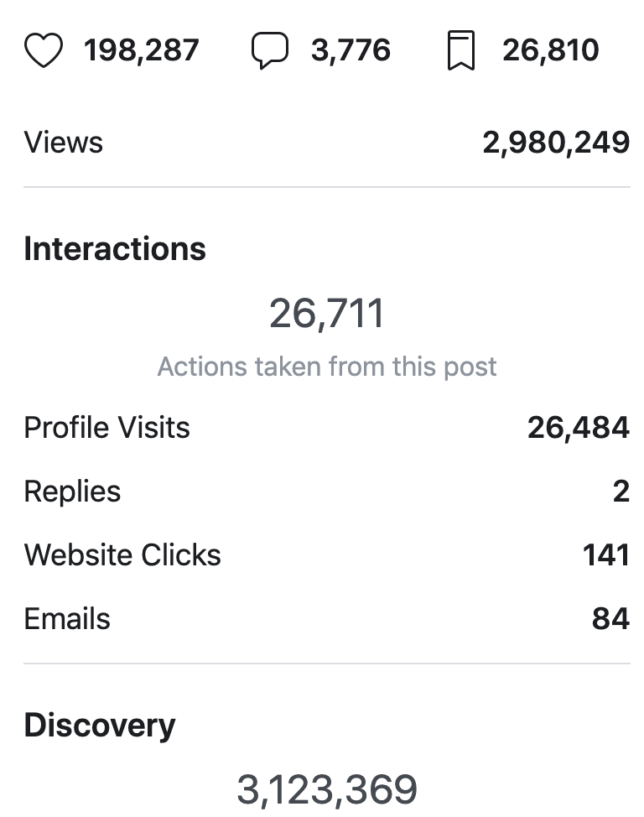Click the 2,980,249 views value
Viewport: 644px width, 817px height.
pos(557,143)
